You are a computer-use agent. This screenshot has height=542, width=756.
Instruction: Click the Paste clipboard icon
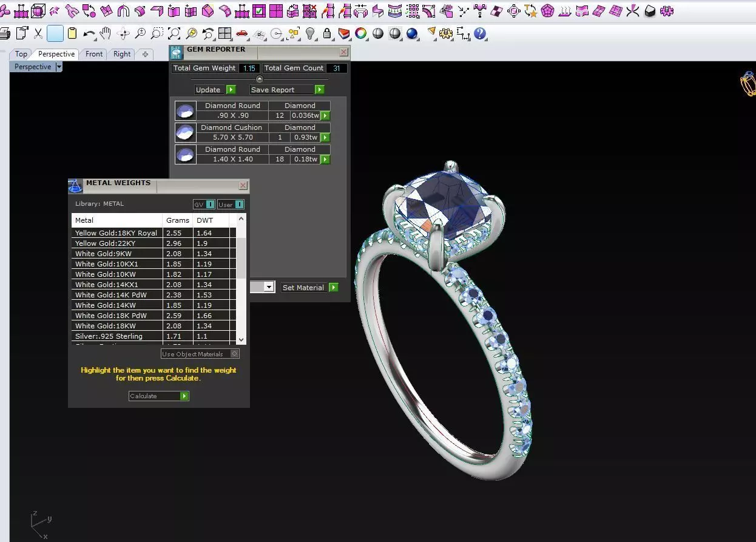(x=72, y=33)
